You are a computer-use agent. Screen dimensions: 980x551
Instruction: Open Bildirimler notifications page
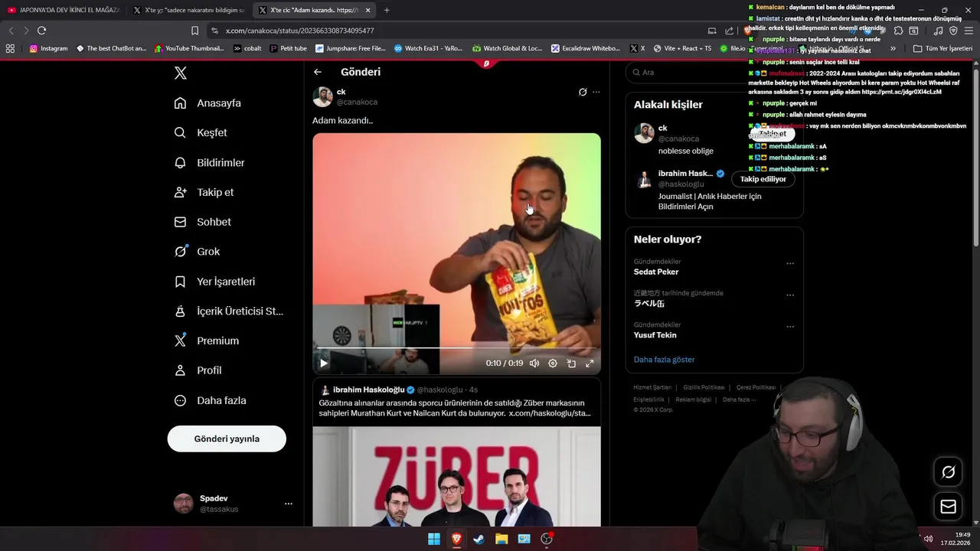pos(209,162)
